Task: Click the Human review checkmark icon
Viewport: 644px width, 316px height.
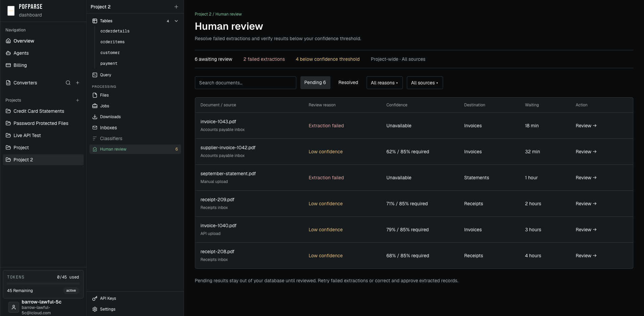Action: [95, 149]
